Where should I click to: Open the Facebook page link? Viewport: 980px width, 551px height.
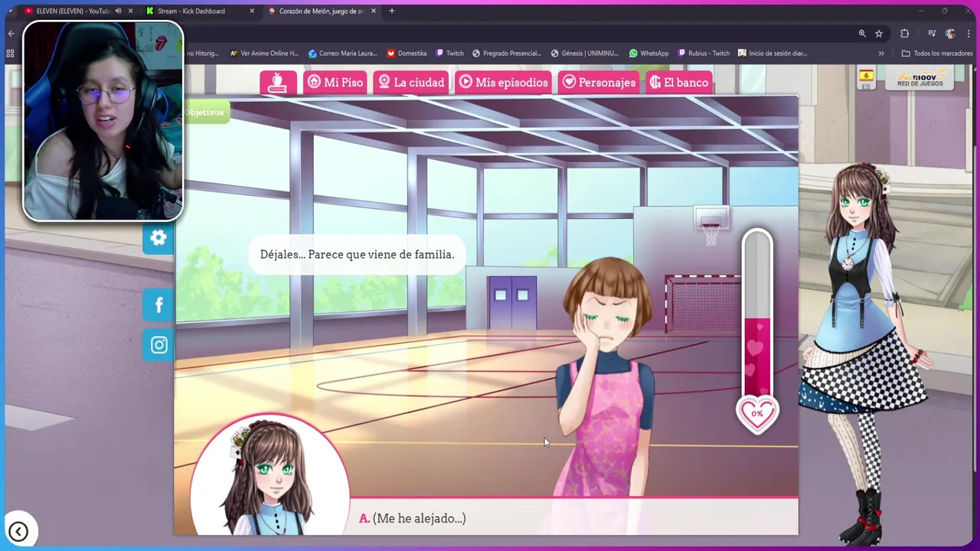pos(158,305)
